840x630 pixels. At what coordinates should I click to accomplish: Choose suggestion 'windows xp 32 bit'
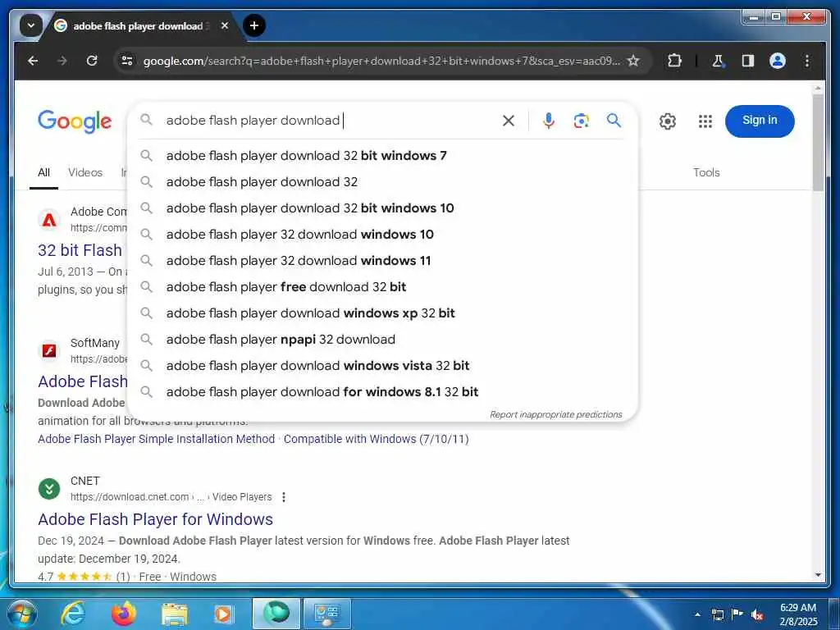[x=383, y=313]
